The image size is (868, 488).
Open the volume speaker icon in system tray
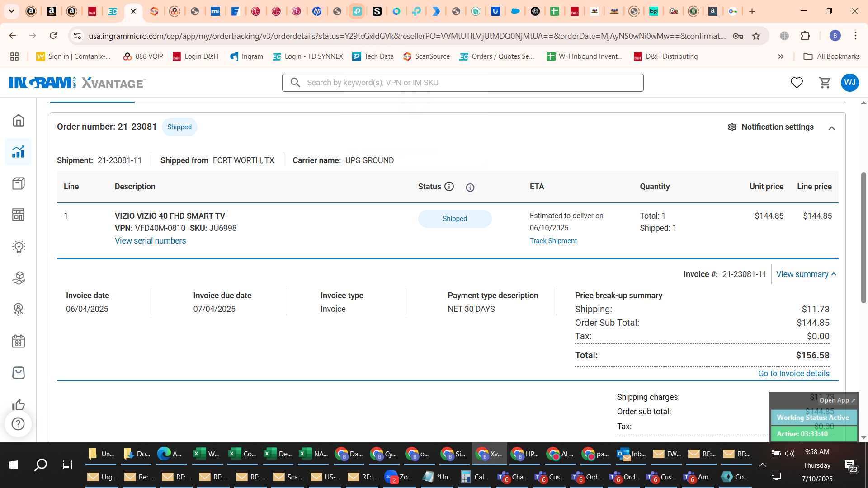tap(790, 453)
